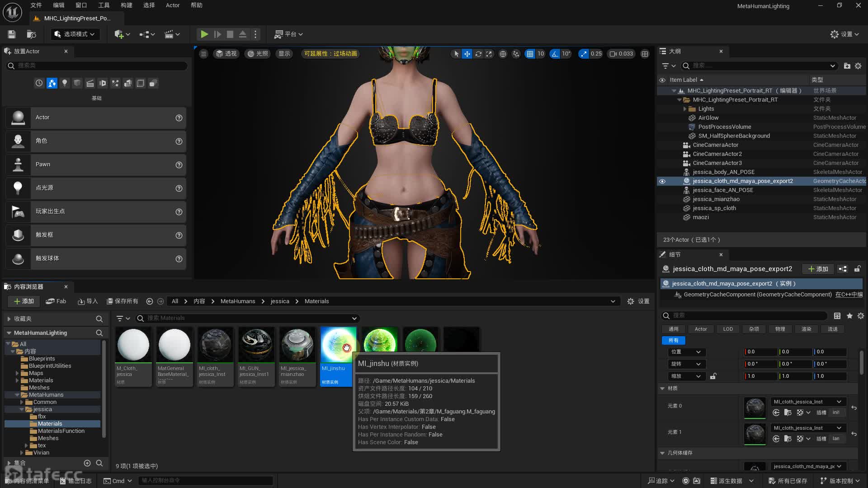The image size is (868, 488).
Task: Select the translate gizmo tool in viewport
Action: click(x=467, y=54)
